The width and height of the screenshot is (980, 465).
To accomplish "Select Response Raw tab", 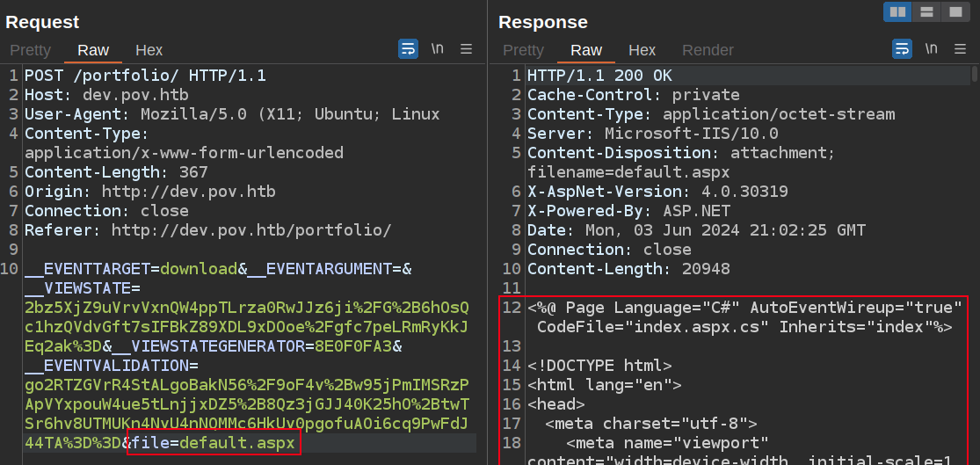I will click(x=586, y=50).
